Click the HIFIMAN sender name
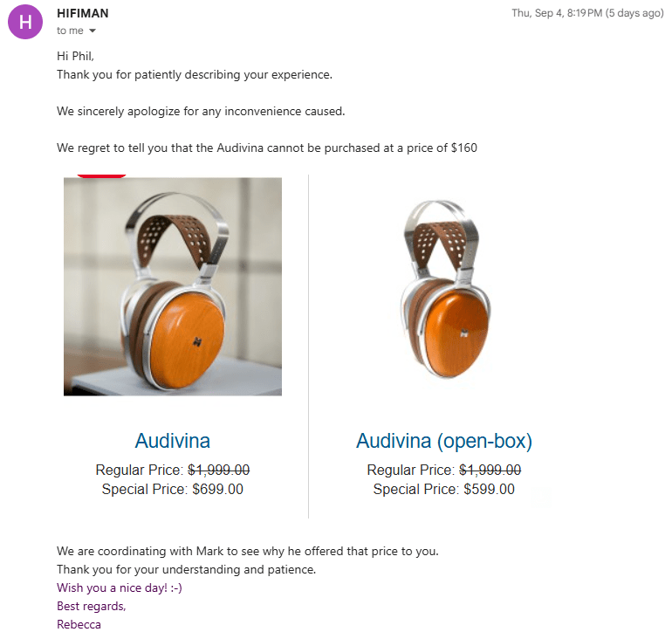The image size is (672, 632). 83,14
